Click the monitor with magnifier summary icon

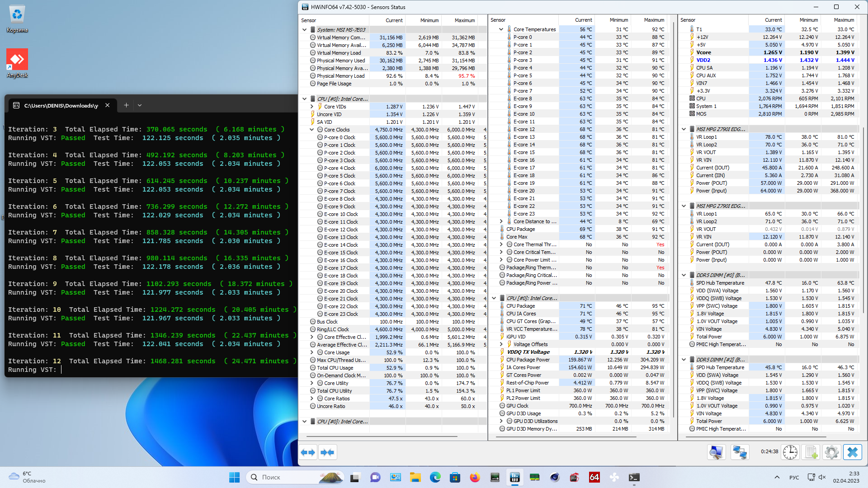[717, 452]
